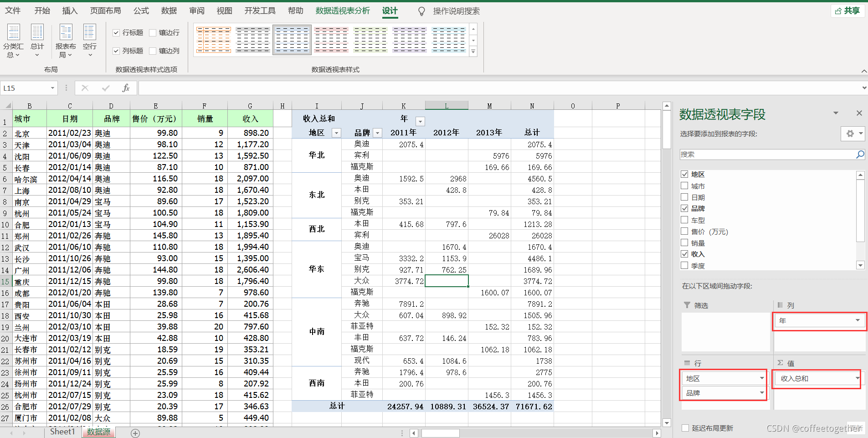Image resolution: width=868 pixels, height=438 pixels.
Task: Select column L header
Action: pos(447,106)
